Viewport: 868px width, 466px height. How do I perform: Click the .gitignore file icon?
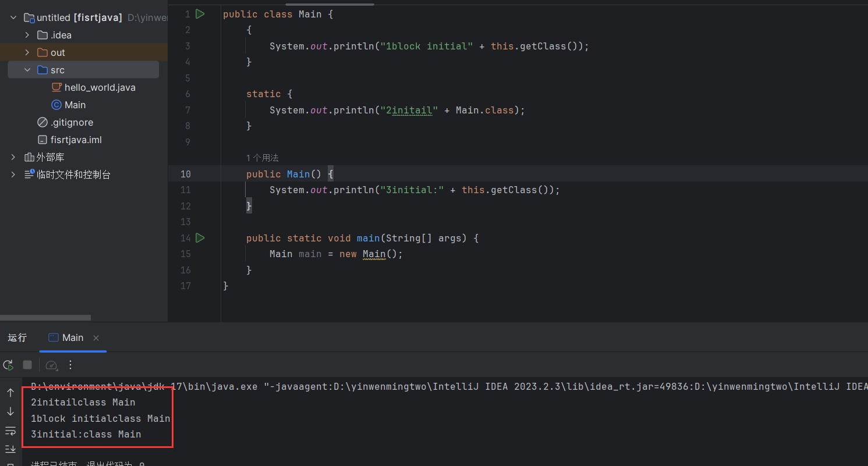(42, 122)
